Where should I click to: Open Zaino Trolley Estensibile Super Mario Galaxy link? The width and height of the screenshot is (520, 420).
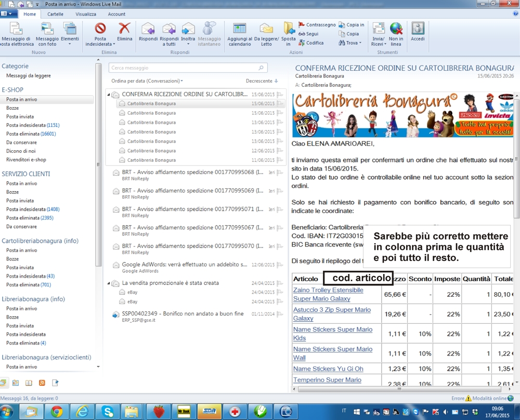pyautogui.click(x=328, y=294)
